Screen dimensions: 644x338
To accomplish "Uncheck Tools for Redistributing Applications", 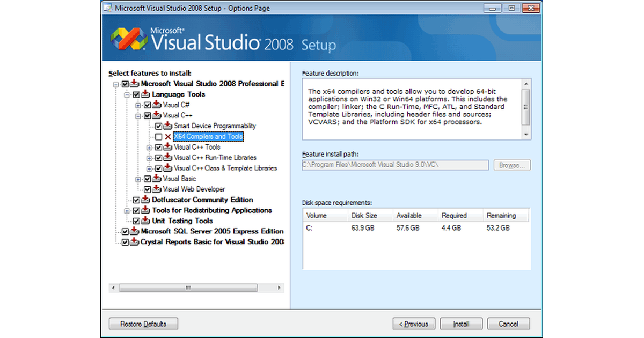I will [x=136, y=210].
